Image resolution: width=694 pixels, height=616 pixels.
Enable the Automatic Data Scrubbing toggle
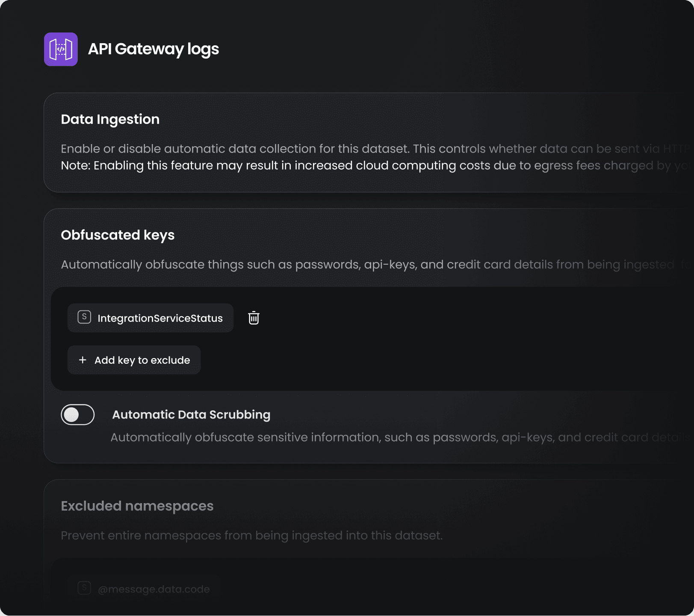click(77, 415)
